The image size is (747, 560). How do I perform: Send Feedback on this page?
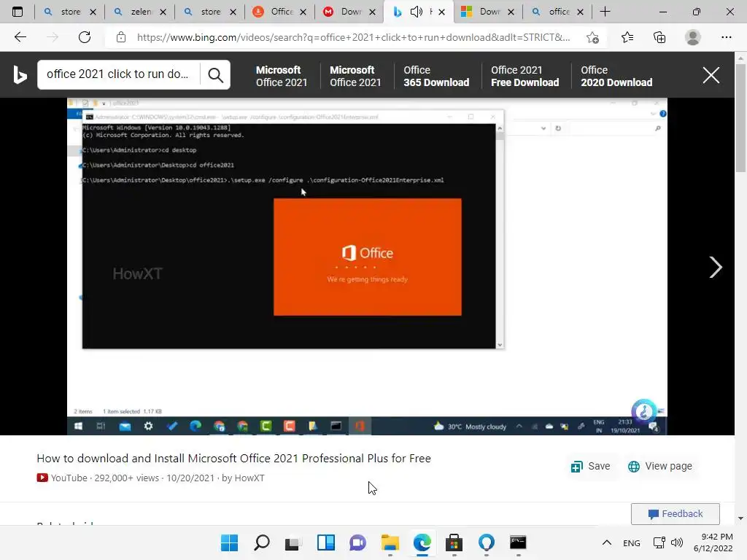coord(675,514)
